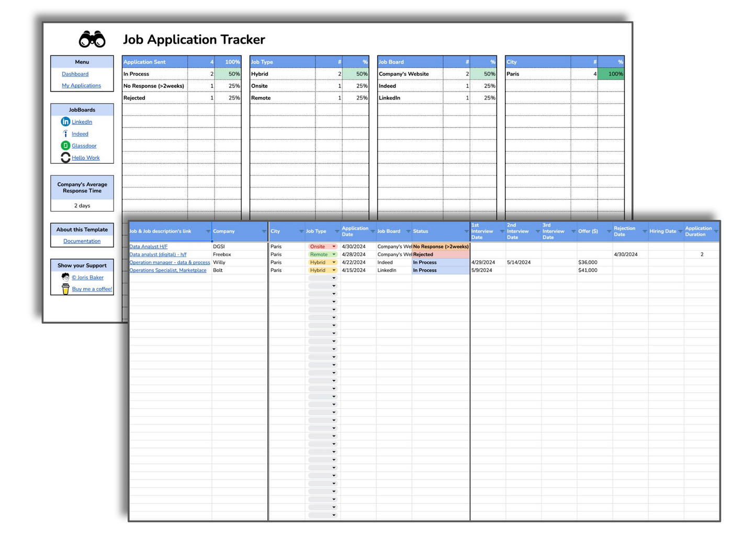The height and width of the screenshot is (535, 756).
Task: Open the Buy me a coffee link
Action: tap(92, 288)
